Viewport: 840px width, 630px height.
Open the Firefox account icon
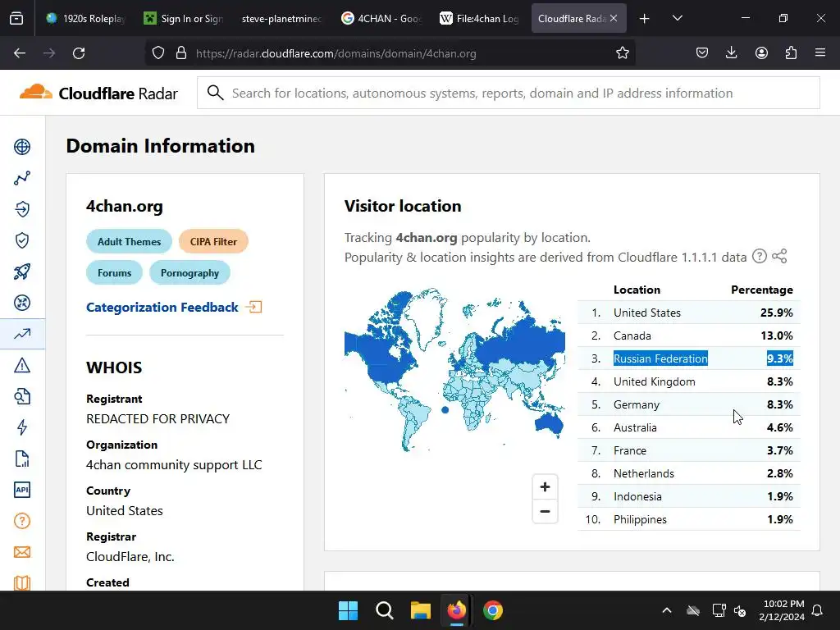(x=761, y=53)
